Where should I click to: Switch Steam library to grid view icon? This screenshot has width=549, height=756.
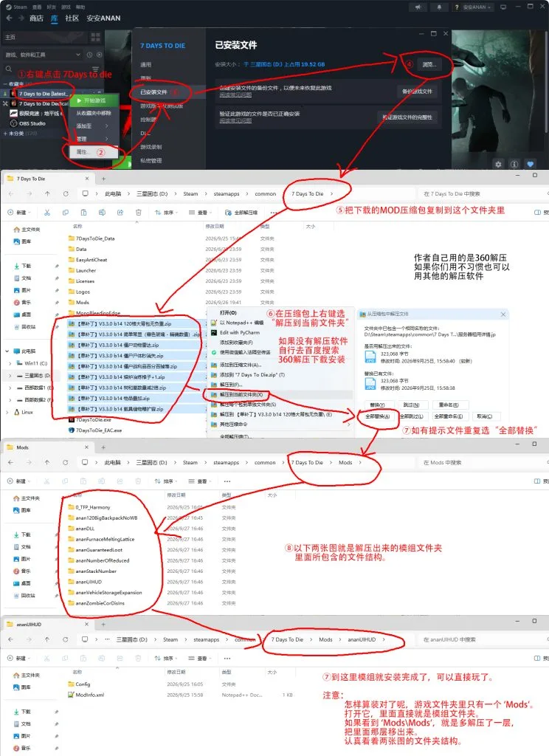click(x=95, y=37)
